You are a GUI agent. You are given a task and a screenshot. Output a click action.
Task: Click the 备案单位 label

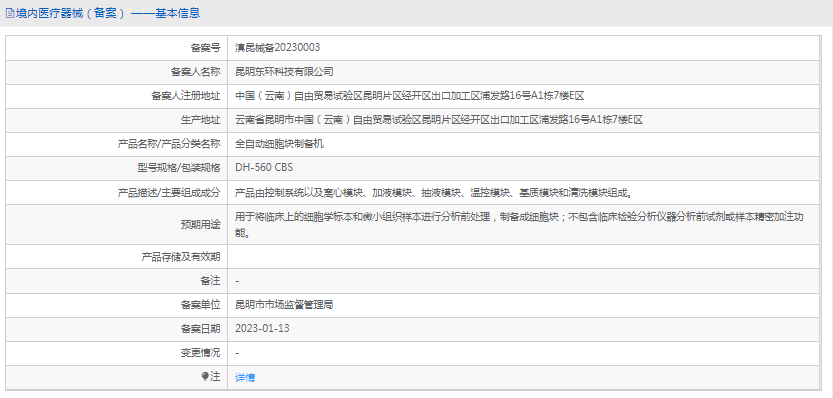(200, 305)
